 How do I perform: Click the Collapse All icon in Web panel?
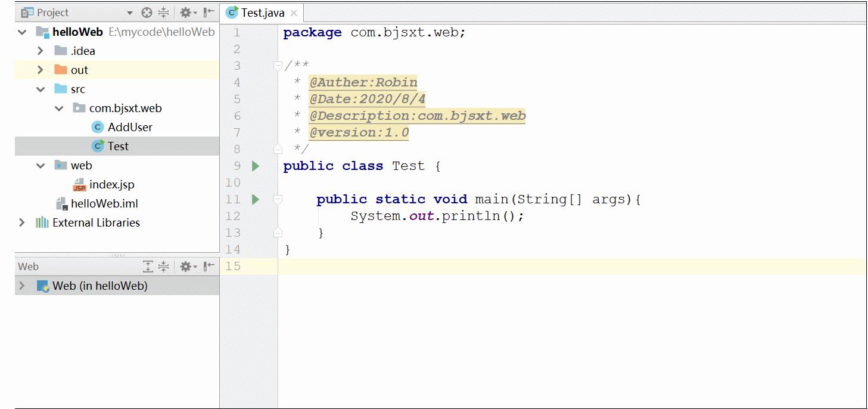click(163, 266)
